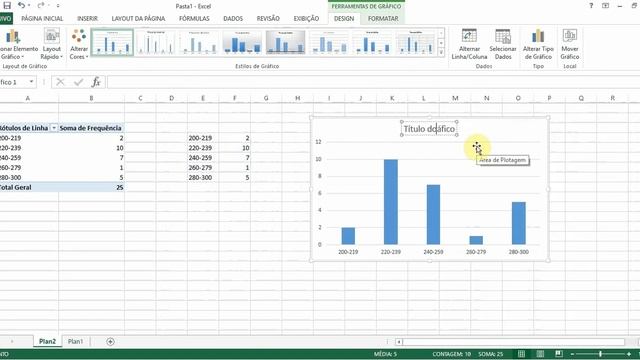Select the Soma de Frequência header cell
Screen dimensions: 640x360
point(91,128)
